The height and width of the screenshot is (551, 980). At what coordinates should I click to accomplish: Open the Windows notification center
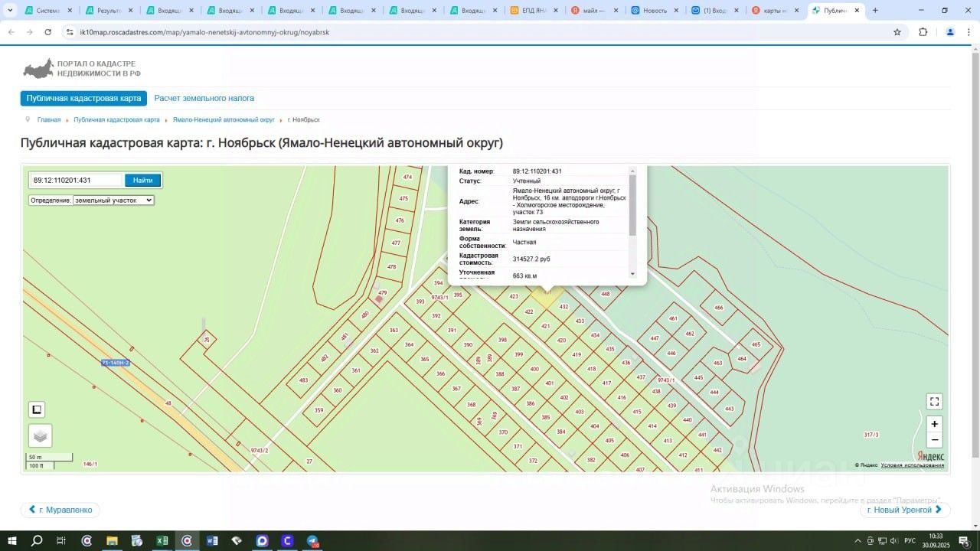(x=964, y=541)
